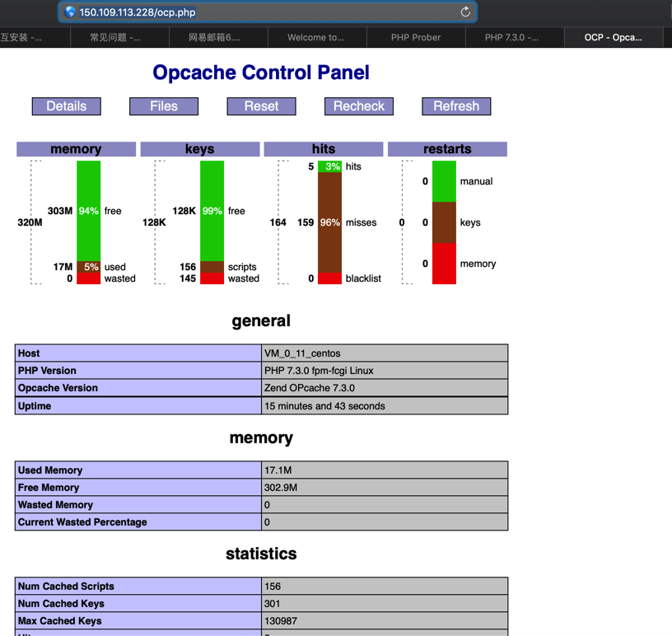Click the hits chart header
The image size is (672, 636).
[x=324, y=149]
